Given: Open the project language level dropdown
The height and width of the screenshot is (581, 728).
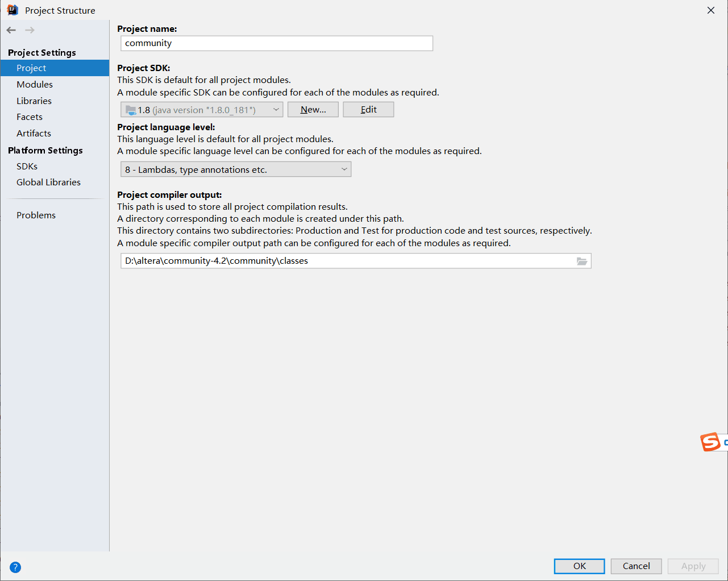Looking at the screenshot, I should [236, 169].
